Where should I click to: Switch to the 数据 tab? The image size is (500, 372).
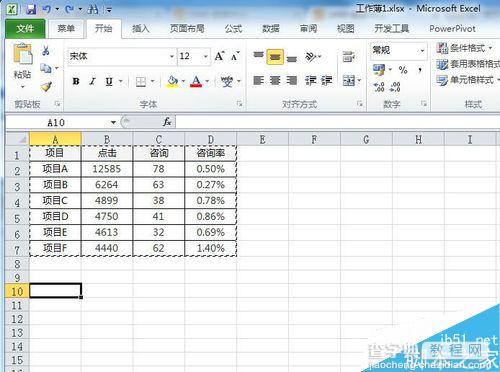270,29
